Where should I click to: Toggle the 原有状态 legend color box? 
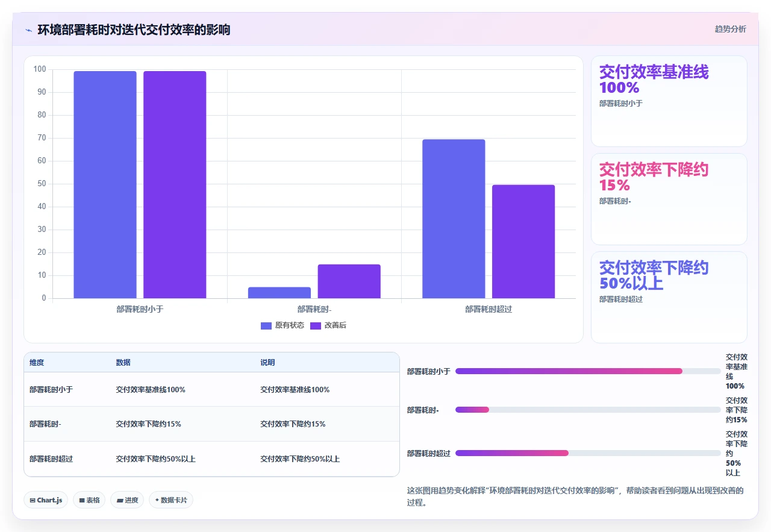point(266,325)
